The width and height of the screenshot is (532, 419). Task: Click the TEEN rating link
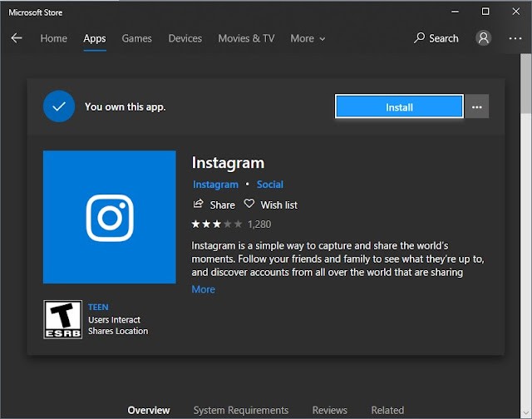coord(98,307)
